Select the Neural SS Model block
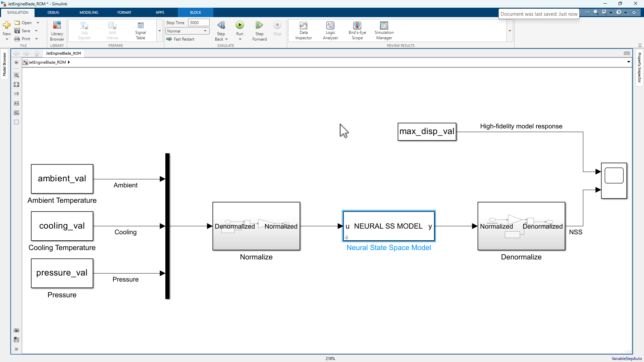 click(389, 226)
